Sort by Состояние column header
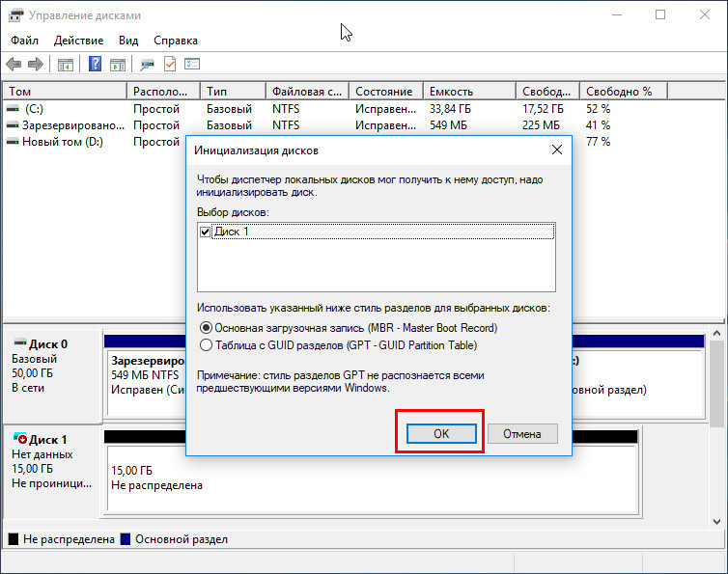728x574 pixels. 386,91
